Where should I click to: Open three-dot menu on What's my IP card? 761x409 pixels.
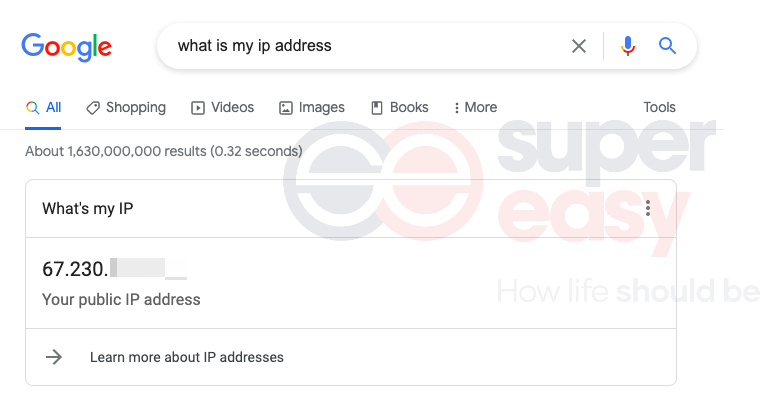pyautogui.click(x=647, y=208)
